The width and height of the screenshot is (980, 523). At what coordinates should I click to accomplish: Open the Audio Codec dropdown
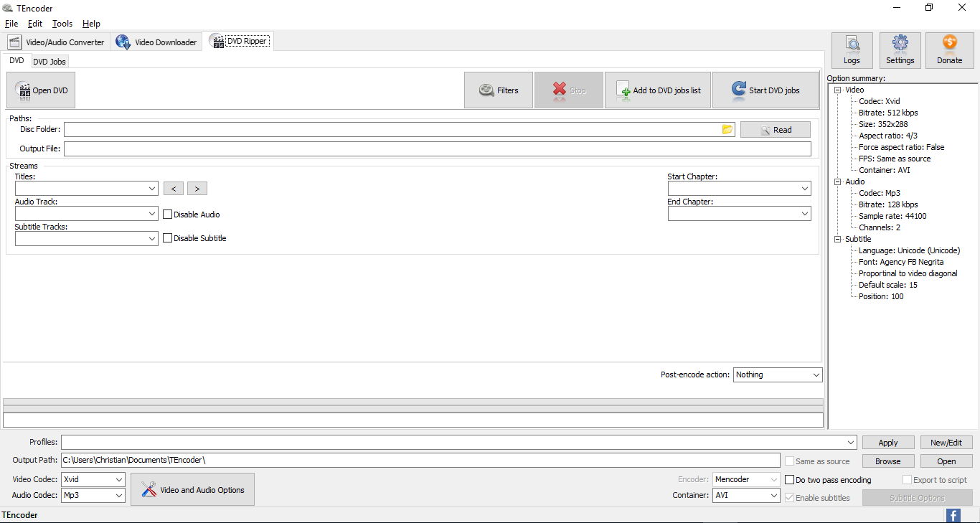pyautogui.click(x=93, y=495)
